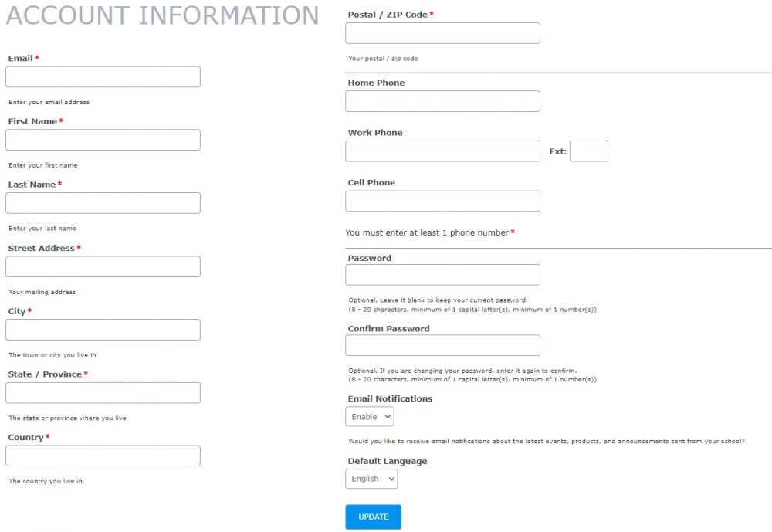Image resolution: width=772 pixels, height=532 pixels.
Task: Open the Default Language dropdown
Action: [371, 479]
